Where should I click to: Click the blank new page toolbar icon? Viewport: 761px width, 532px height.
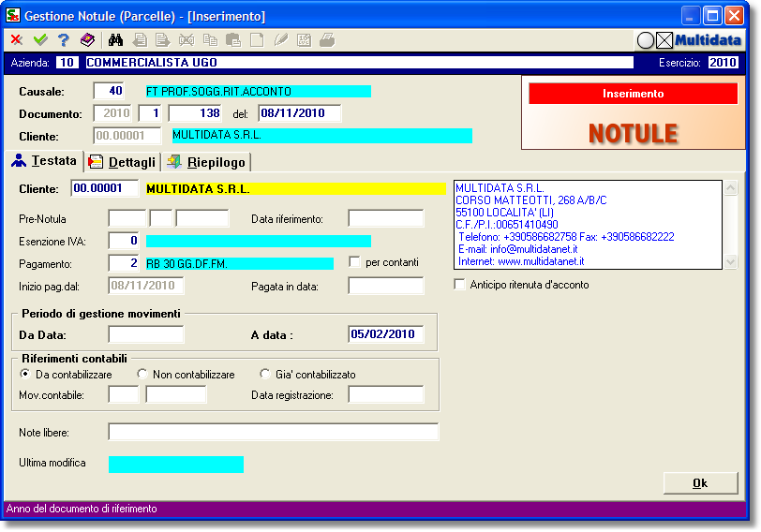pyautogui.click(x=257, y=39)
